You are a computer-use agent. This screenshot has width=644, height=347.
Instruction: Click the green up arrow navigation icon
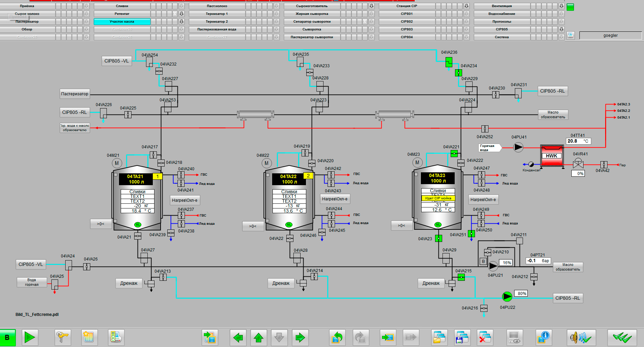click(259, 337)
